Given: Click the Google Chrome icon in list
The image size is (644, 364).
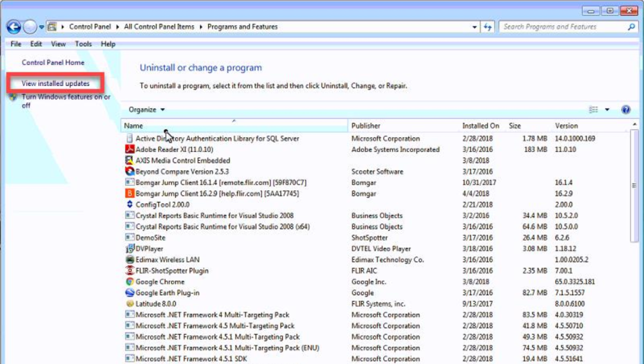Looking at the screenshot, I should 129,282.
